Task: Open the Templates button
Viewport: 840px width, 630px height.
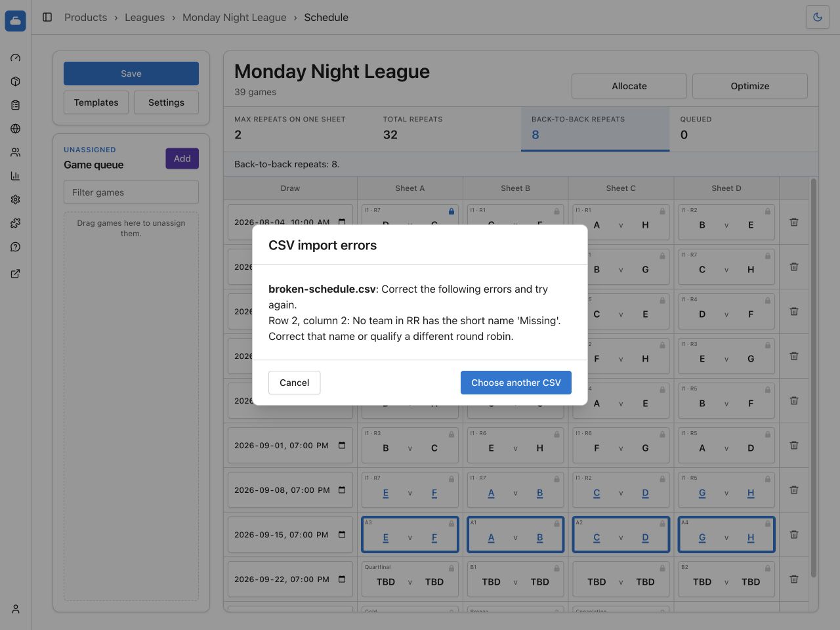Action: click(96, 102)
